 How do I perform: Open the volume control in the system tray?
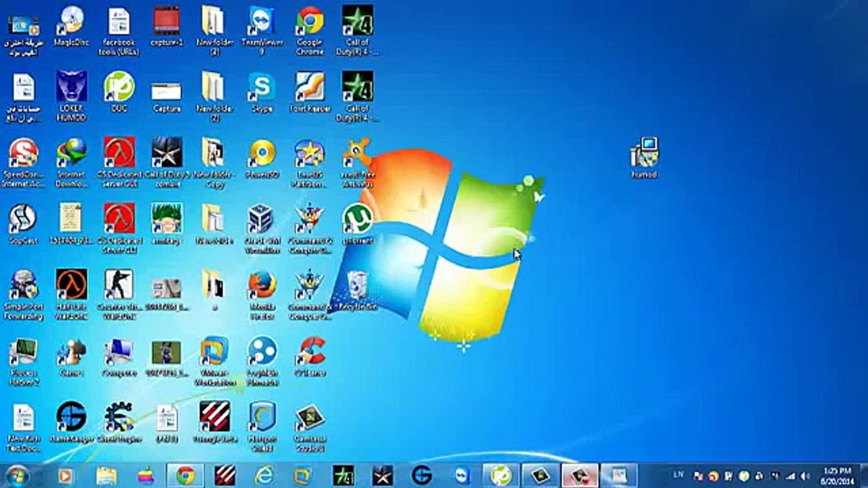(x=804, y=476)
